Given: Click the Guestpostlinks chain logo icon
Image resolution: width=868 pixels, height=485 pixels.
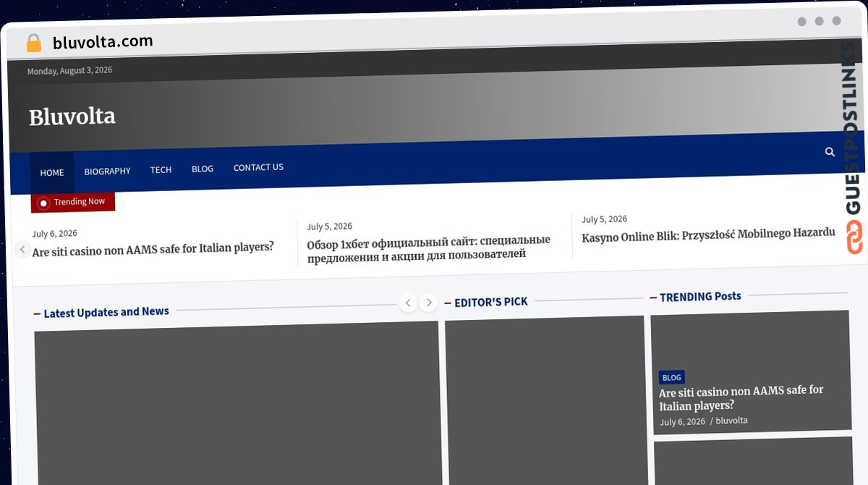Looking at the screenshot, I should 854,237.
